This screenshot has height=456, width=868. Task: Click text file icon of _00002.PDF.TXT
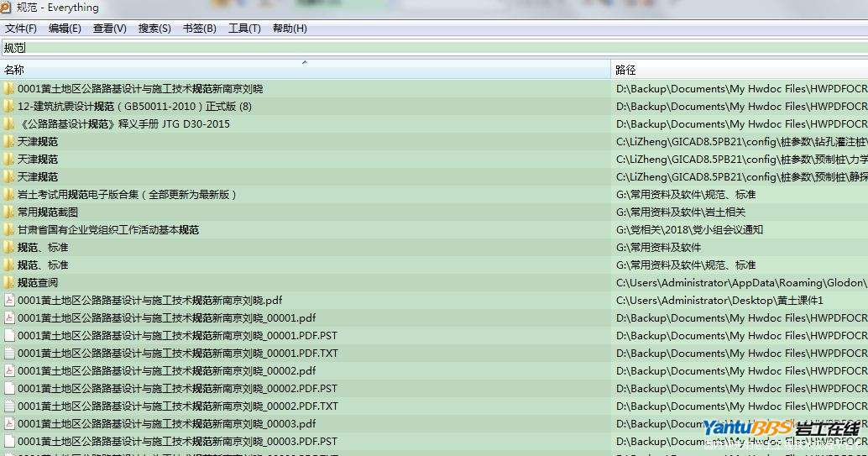(9, 406)
